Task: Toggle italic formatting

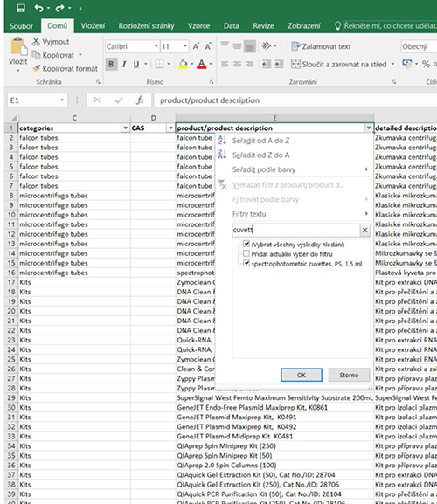Action: pos(124,65)
